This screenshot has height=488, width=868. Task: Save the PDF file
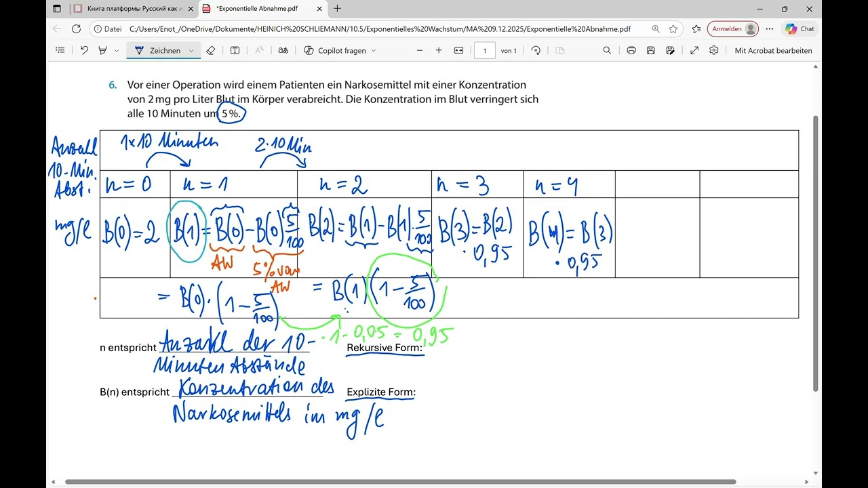point(651,50)
